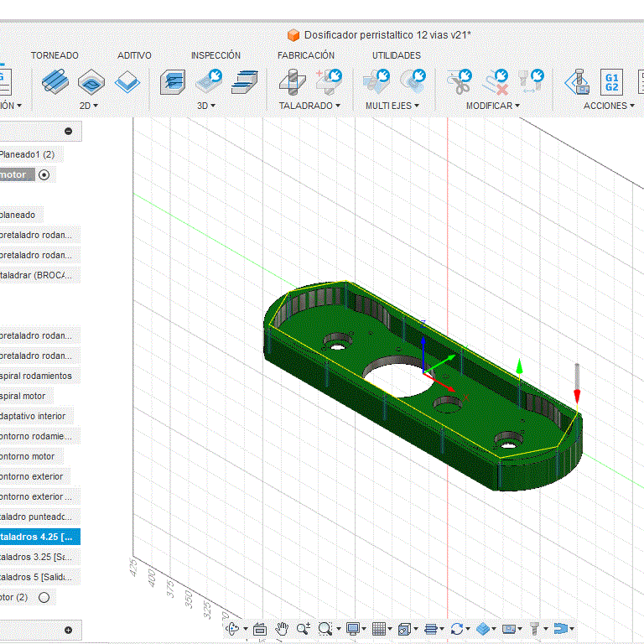This screenshot has width=644, height=644.
Task: Click the orange document icon in title
Action: point(293,35)
